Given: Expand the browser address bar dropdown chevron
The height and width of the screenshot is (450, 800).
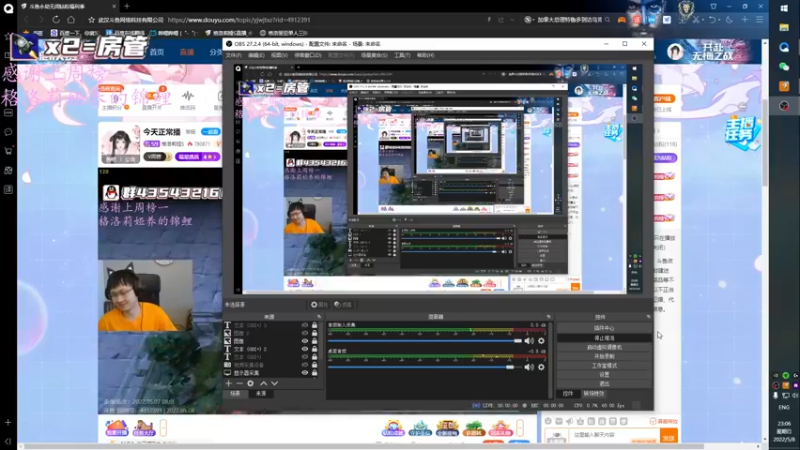Looking at the screenshot, I should point(512,20).
